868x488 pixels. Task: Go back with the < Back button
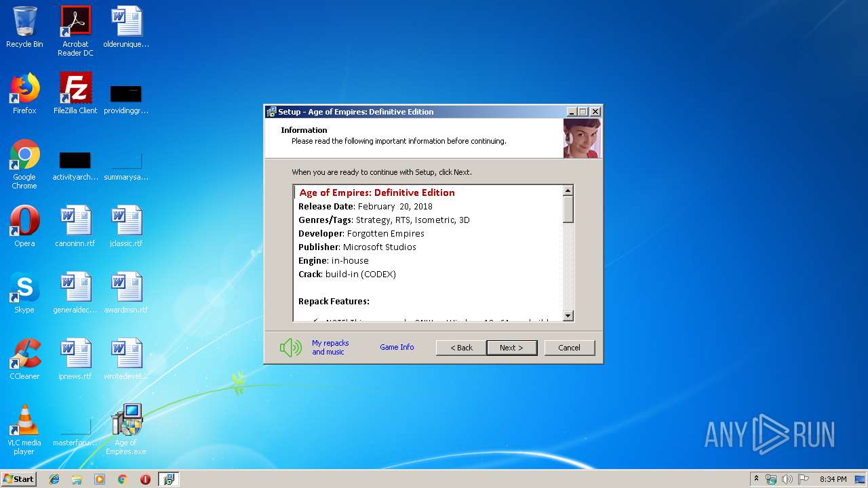460,348
